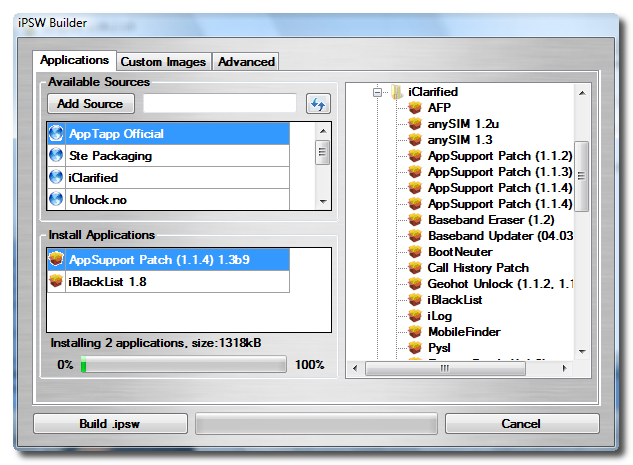The width and height of the screenshot is (633, 465).
Task: Click the installation progress bar
Action: coord(184,364)
